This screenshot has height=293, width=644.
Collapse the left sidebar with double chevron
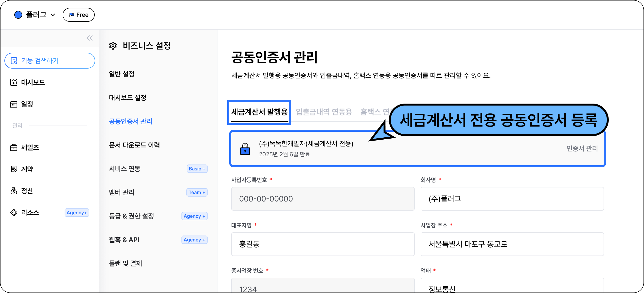click(89, 38)
